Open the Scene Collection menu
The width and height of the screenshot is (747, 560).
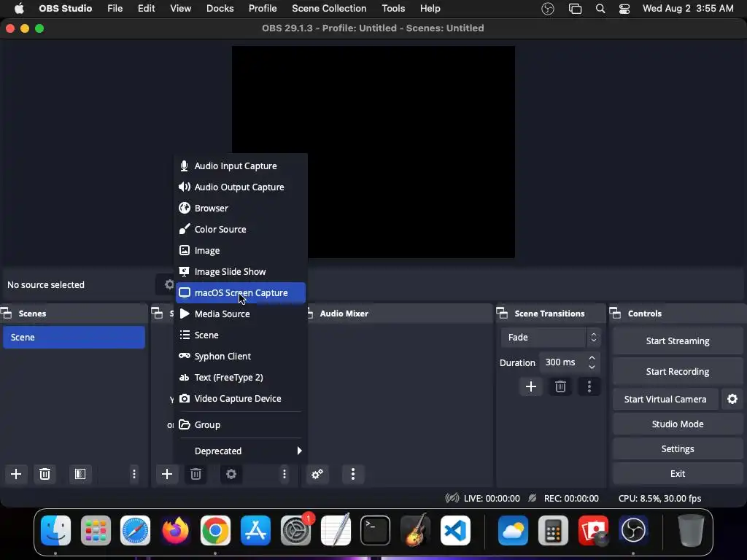point(329,9)
